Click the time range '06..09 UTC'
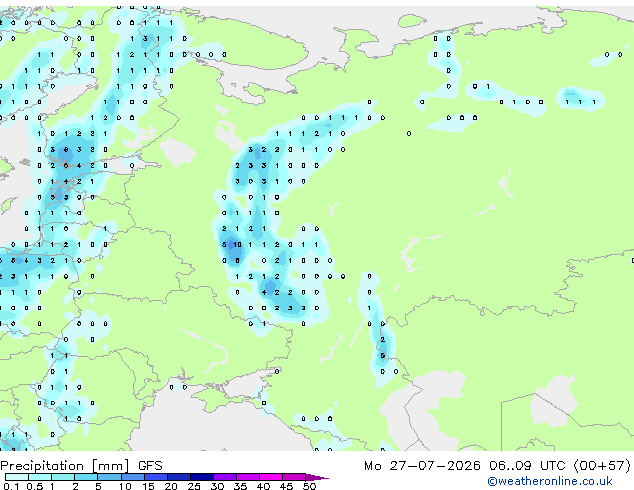Viewport: 634px width, 490px height. point(527,466)
